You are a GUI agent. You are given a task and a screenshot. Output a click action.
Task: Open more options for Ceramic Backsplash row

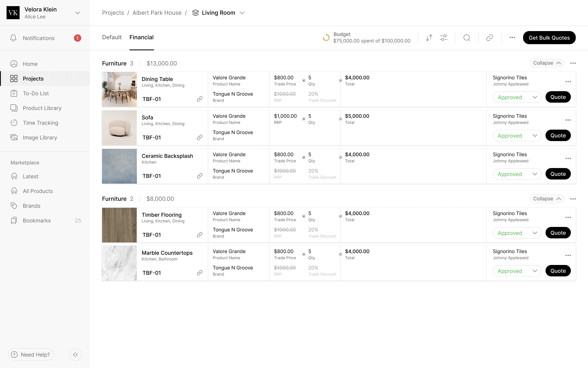(568, 158)
